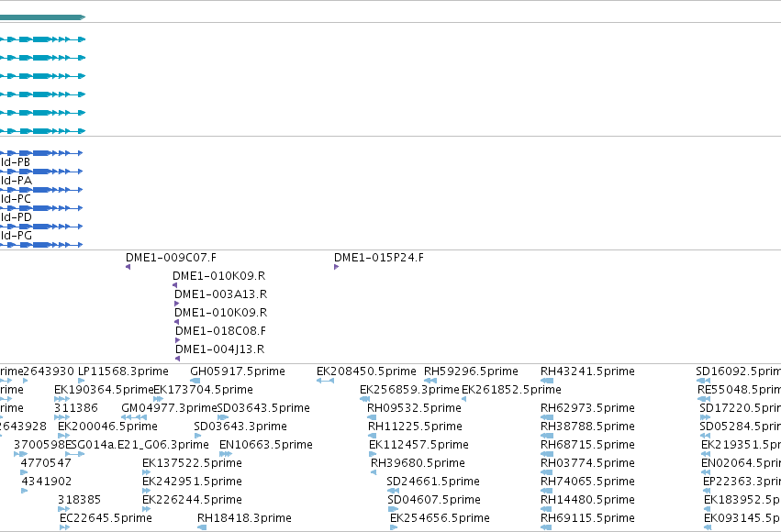Click the EK226244.5prime EST label
Screen dimensions: 781x532
pos(192,500)
